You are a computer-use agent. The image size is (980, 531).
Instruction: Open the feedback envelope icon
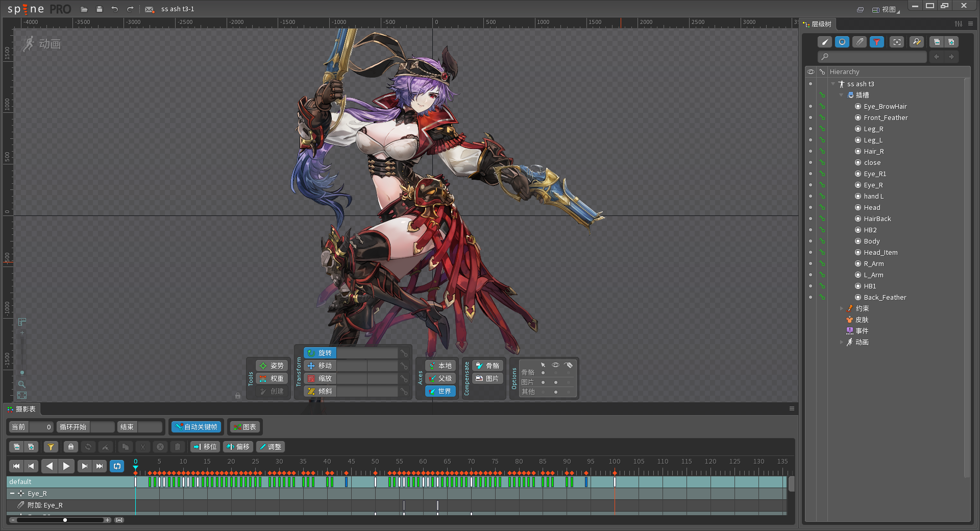point(149,9)
